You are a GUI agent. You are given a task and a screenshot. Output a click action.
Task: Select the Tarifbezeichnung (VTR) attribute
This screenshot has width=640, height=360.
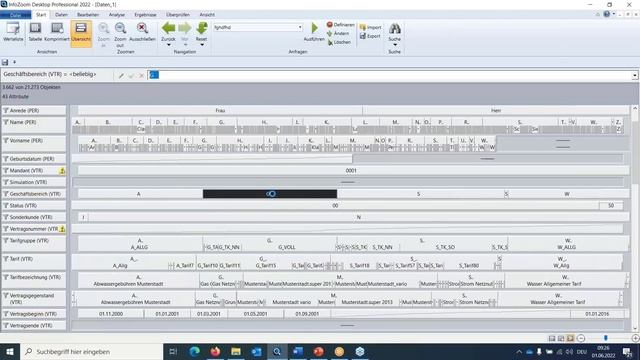33,280
